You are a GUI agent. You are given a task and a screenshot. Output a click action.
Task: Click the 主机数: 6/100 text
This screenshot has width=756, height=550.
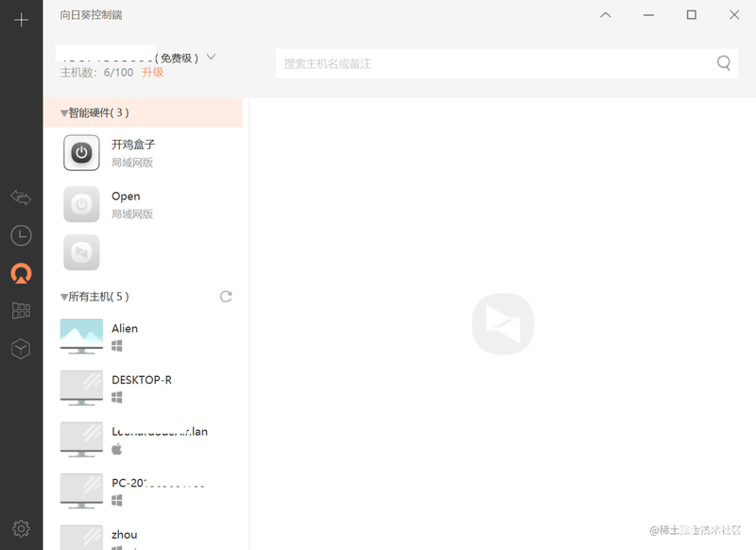[x=97, y=73]
